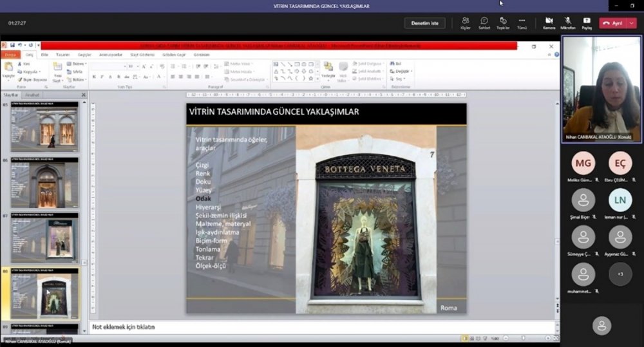Open the Seç select dropdown
Screen dimensions: 644x347
click(397, 79)
